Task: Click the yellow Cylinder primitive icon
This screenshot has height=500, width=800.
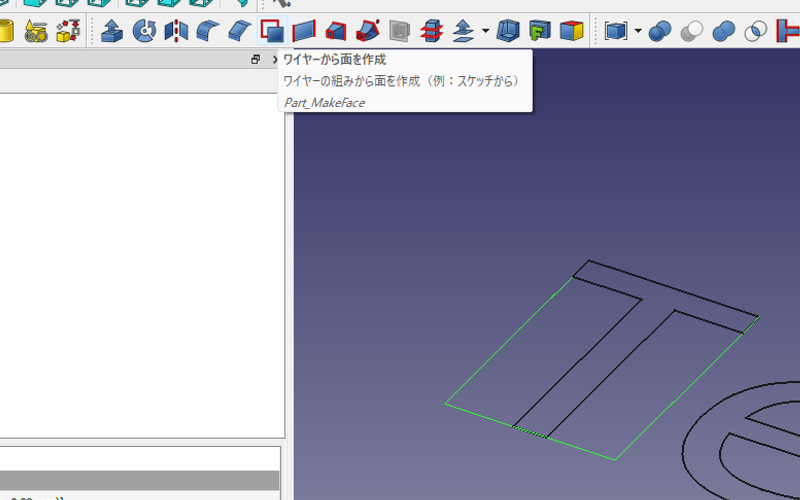Action: (5, 31)
